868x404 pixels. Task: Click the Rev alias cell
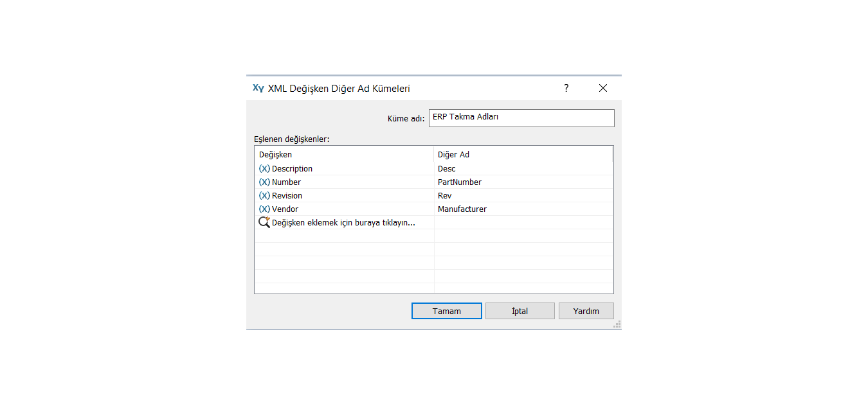coord(523,196)
